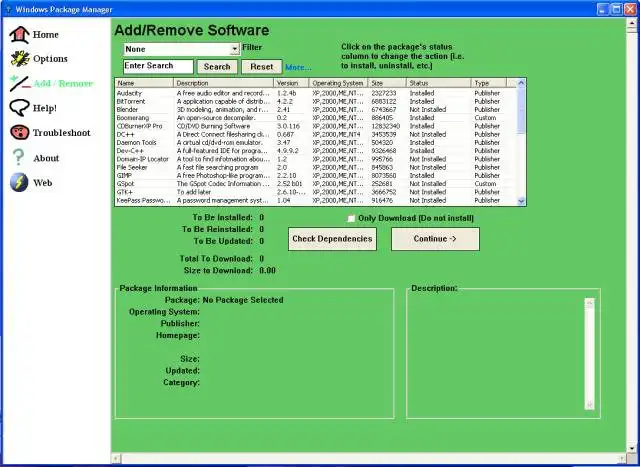This screenshot has width=640, height=467.
Task: Toggle Only Download checkbox
Action: [351, 218]
